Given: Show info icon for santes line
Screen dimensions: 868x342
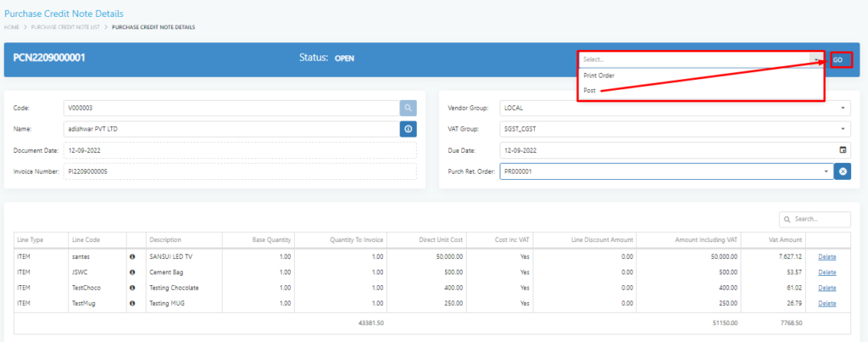Looking at the screenshot, I should tap(132, 256).
